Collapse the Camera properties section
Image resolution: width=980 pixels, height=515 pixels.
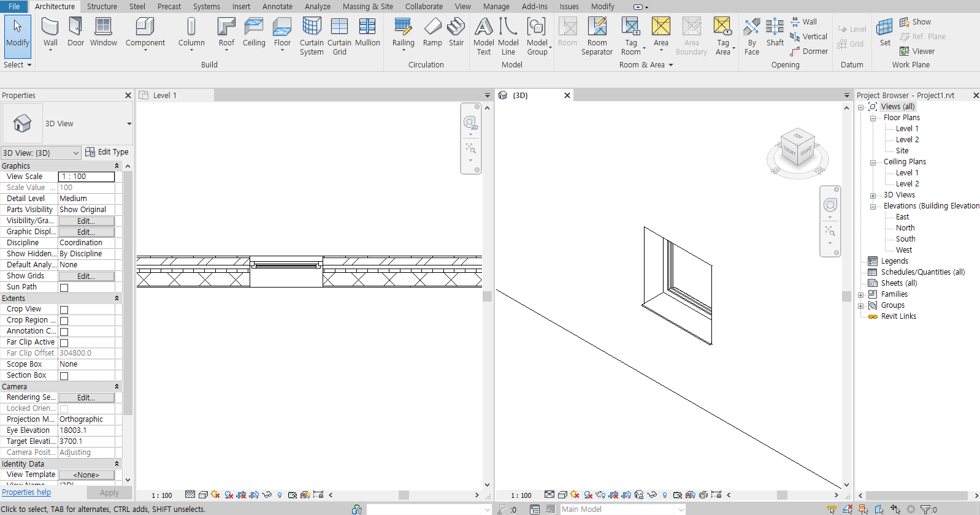(117, 386)
